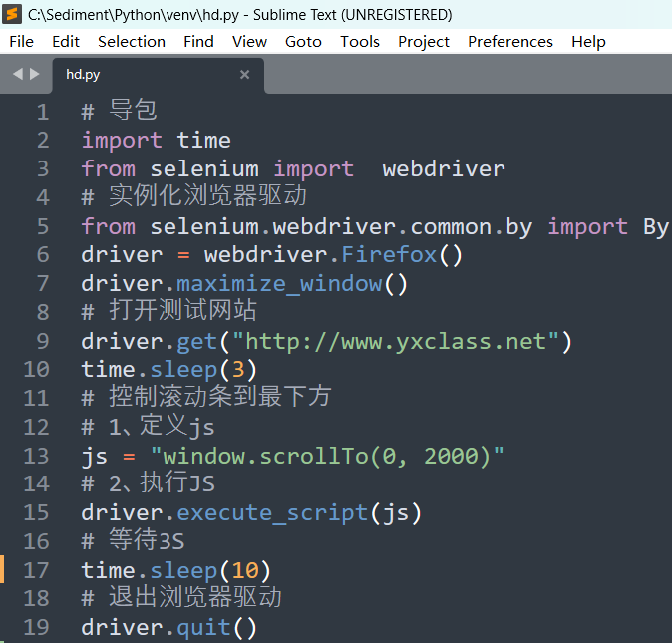
Task: Click line number 13 in gutter
Action: 37,456
